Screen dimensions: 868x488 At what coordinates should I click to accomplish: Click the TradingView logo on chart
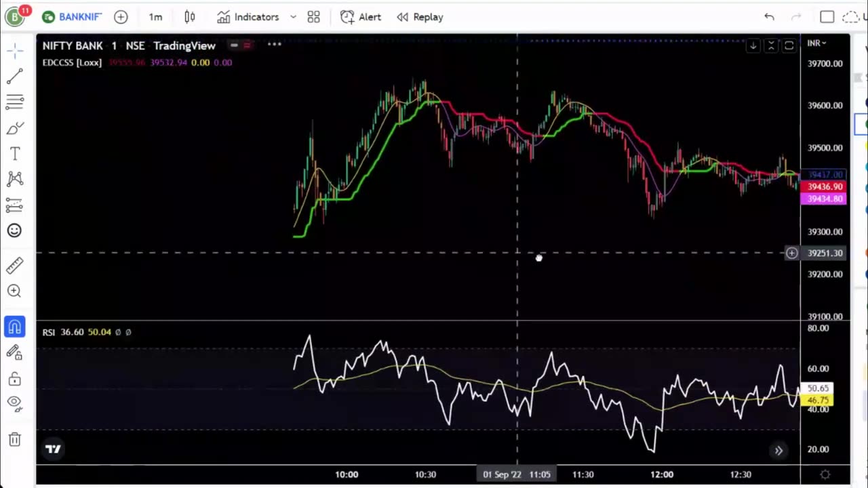coord(53,449)
